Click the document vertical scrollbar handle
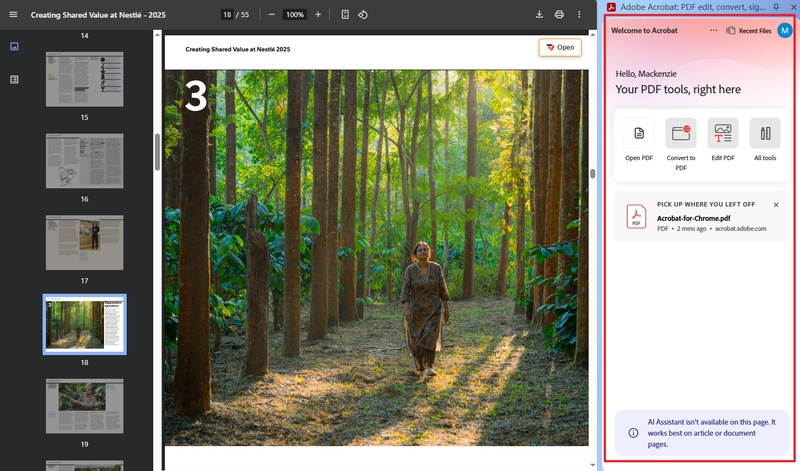Viewport: 800px width, 471px height. (x=592, y=173)
